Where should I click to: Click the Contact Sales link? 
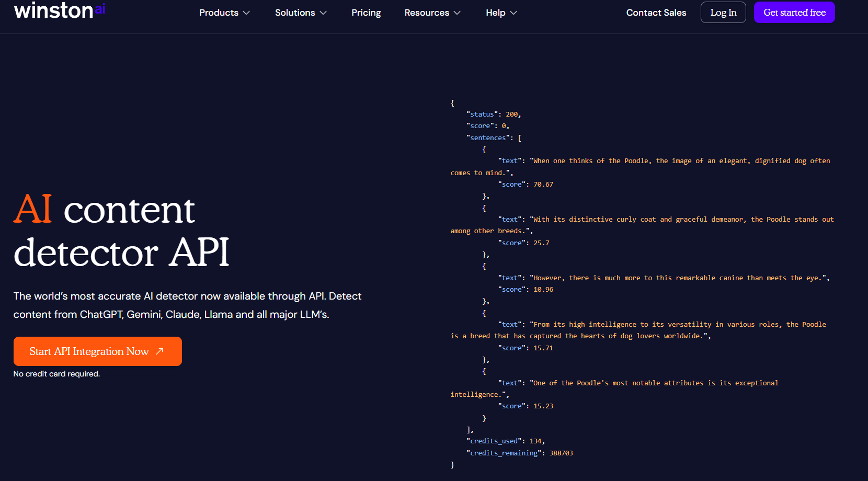pos(656,13)
